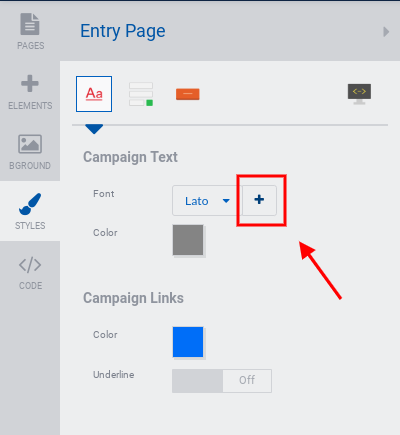Click the Campaign Text section heading
400x435 pixels.
pos(130,157)
